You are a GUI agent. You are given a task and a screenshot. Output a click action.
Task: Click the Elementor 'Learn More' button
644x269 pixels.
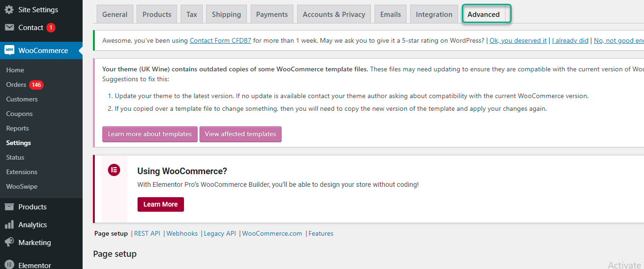pyautogui.click(x=161, y=204)
